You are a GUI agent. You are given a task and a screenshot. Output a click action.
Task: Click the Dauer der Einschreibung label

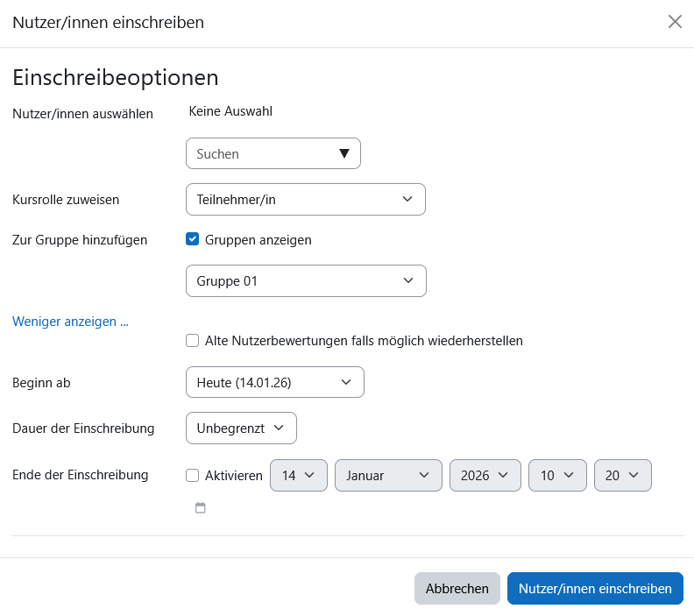click(83, 428)
